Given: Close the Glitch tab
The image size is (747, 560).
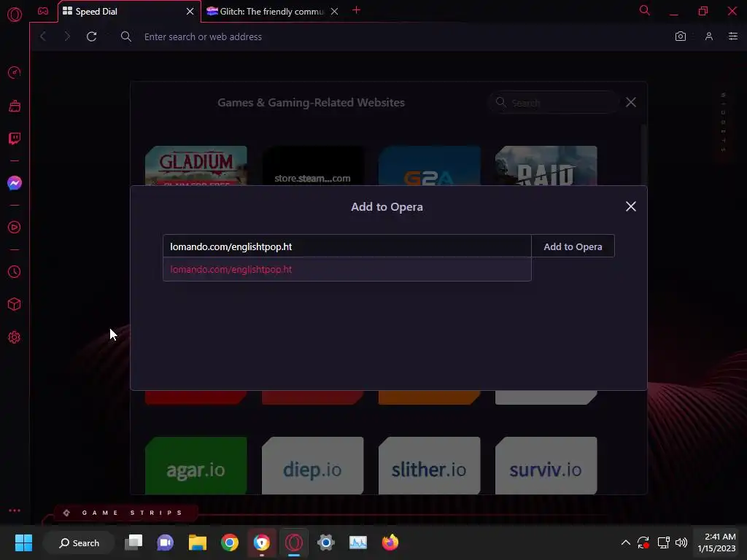Looking at the screenshot, I should click(x=334, y=12).
